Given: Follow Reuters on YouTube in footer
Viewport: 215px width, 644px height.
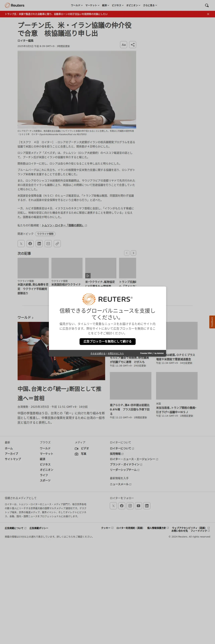Looking at the screenshot, I should pyautogui.click(x=138, y=506).
